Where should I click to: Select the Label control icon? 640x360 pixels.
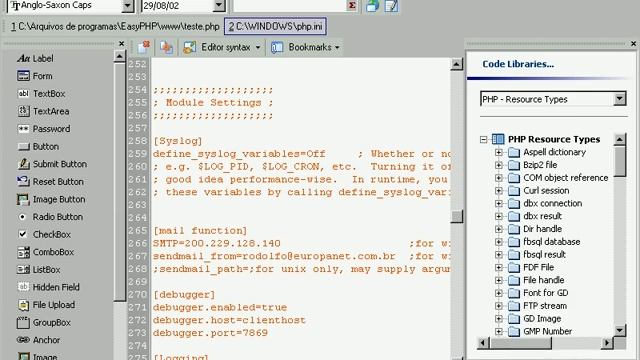23,58
